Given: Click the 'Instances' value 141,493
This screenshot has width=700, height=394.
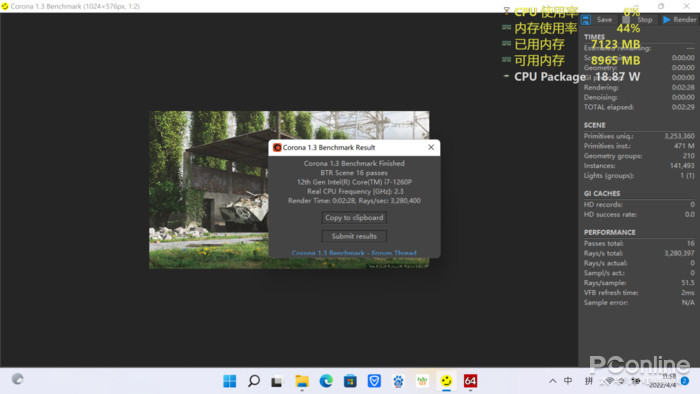Looking at the screenshot, I should (x=682, y=166).
